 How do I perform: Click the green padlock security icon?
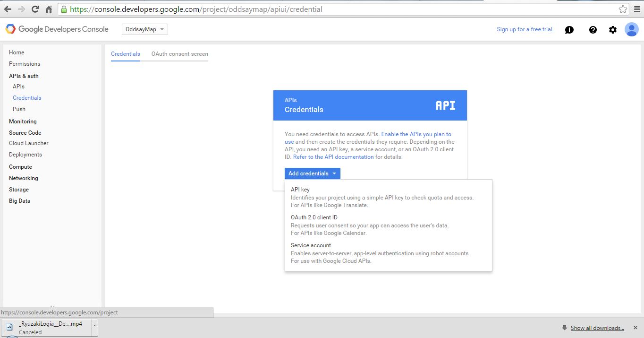64,9
